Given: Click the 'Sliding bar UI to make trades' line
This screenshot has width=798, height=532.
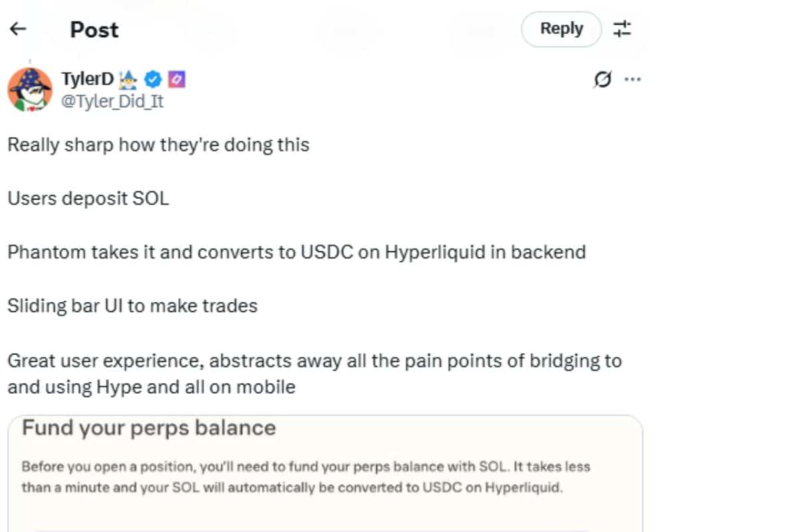Looking at the screenshot, I should coord(132,306).
